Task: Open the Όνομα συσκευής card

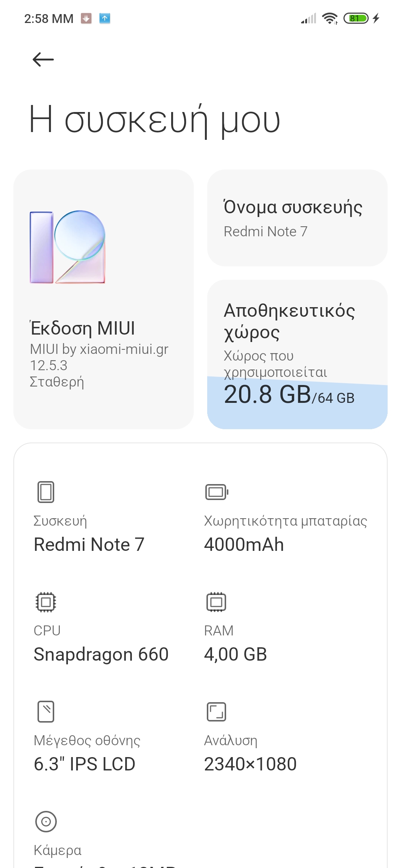Action: pyautogui.click(x=297, y=218)
